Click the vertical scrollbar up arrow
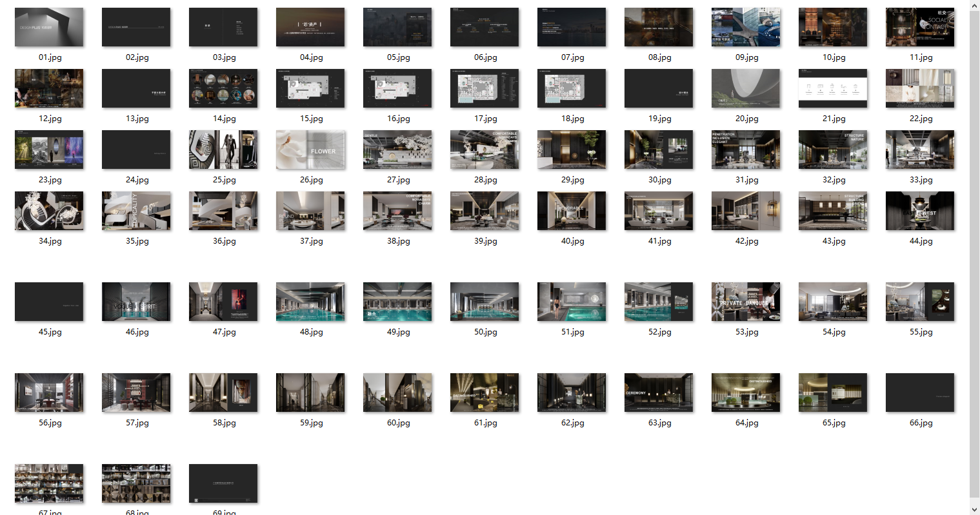 point(974,5)
